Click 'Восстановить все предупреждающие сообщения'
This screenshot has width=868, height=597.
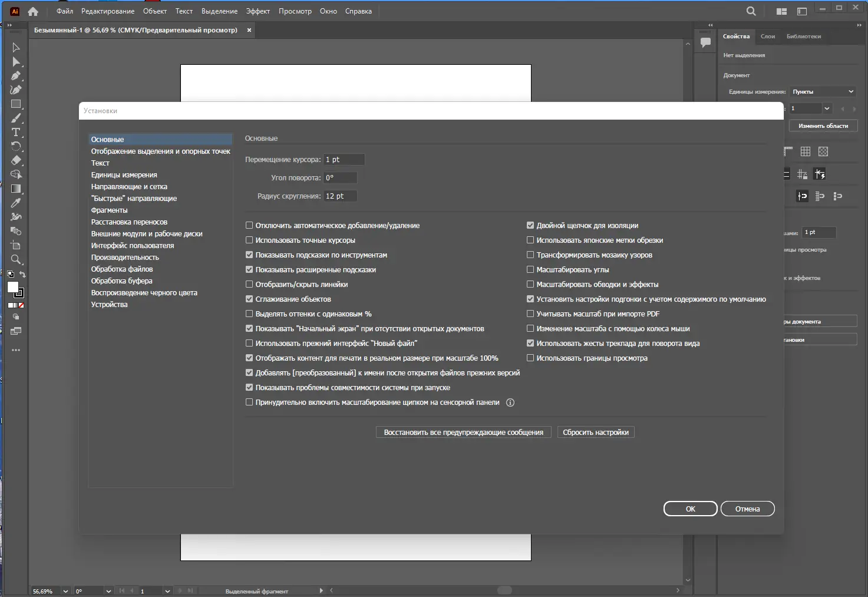pyautogui.click(x=464, y=433)
